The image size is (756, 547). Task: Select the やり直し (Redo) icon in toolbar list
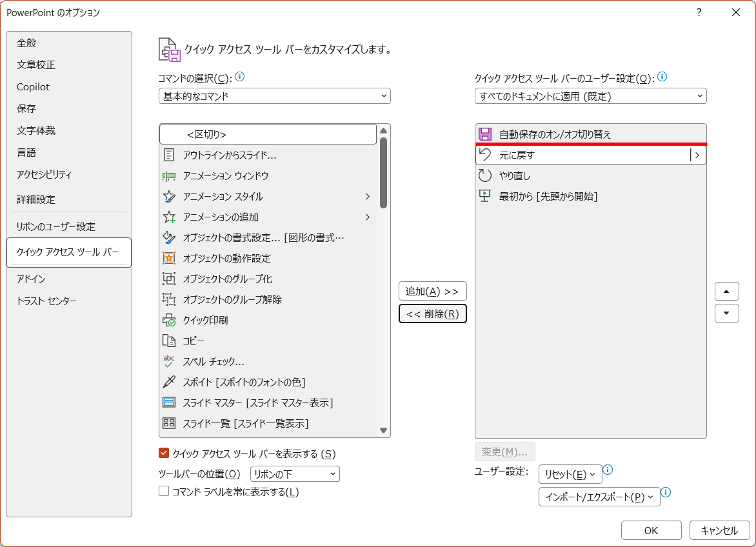click(484, 175)
